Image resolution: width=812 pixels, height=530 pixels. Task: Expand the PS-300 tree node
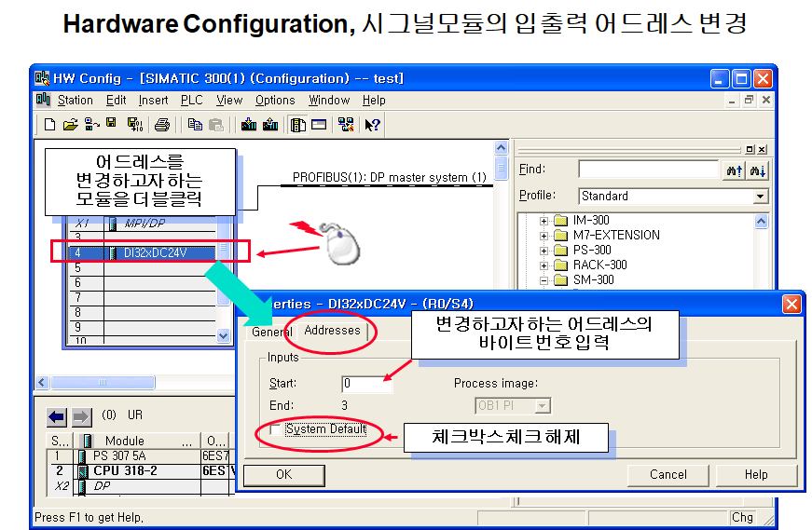click(x=544, y=251)
